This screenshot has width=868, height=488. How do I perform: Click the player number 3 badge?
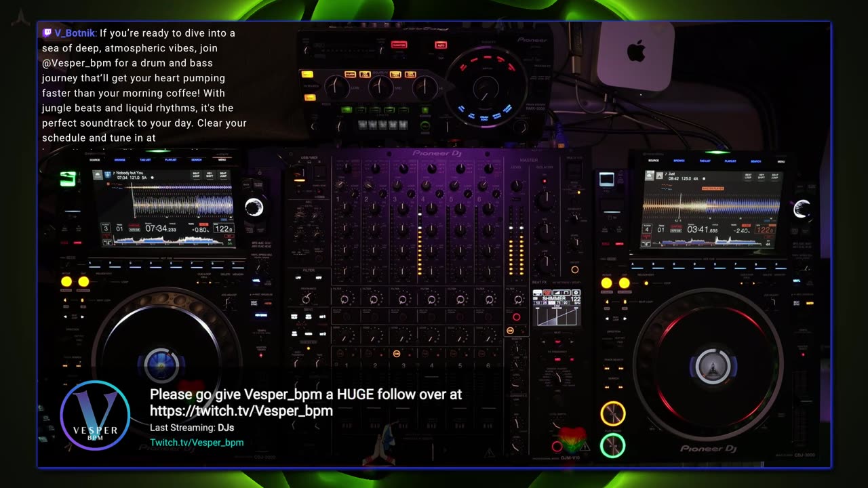[106, 228]
